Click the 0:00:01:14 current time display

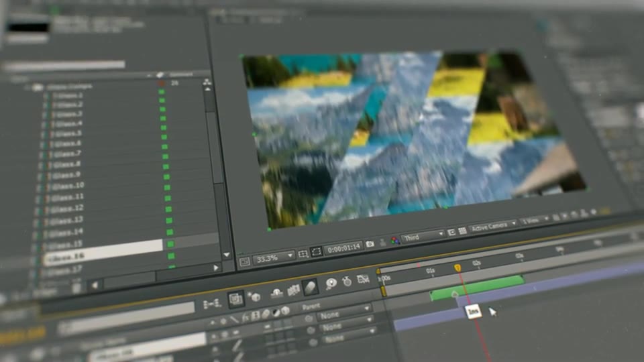click(x=343, y=247)
